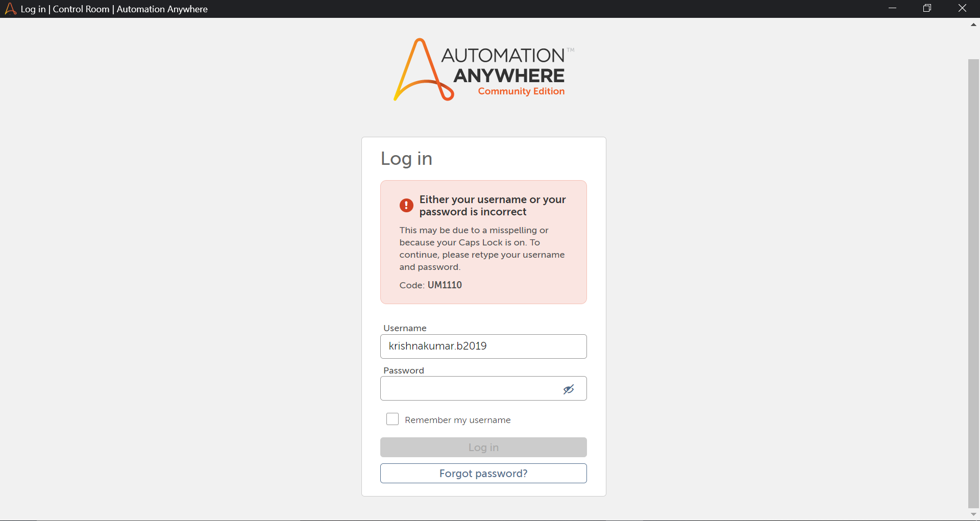Click the Username field label
The image size is (980, 521).
[x=405, y=328]
